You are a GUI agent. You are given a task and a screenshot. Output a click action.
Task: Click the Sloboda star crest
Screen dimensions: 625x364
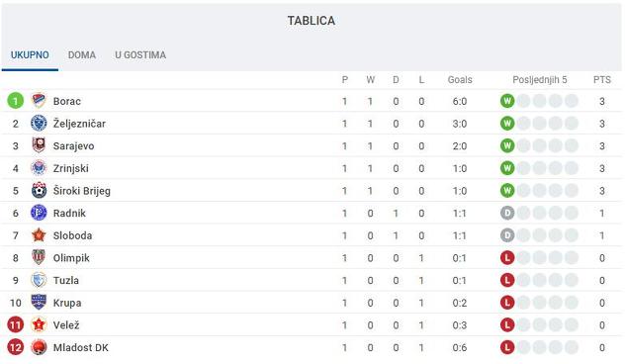pos(39,235)
